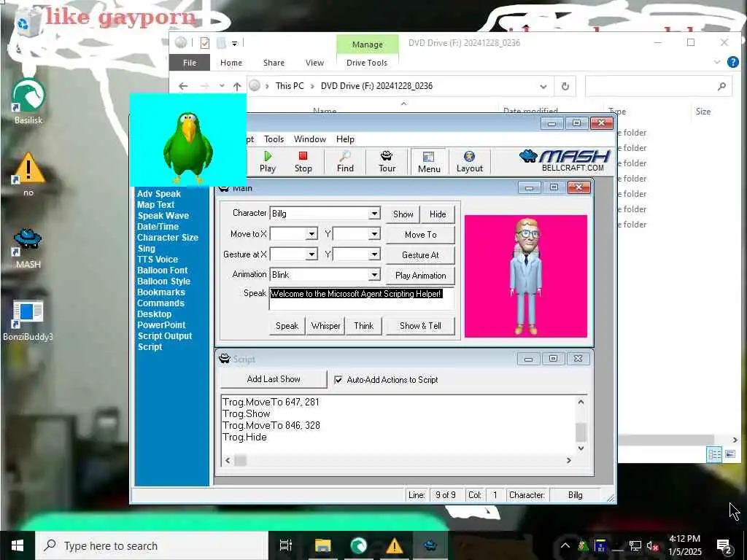Expand the Explorer address bar history dropdown
The image size is (747, 560).
coord(543,86)
